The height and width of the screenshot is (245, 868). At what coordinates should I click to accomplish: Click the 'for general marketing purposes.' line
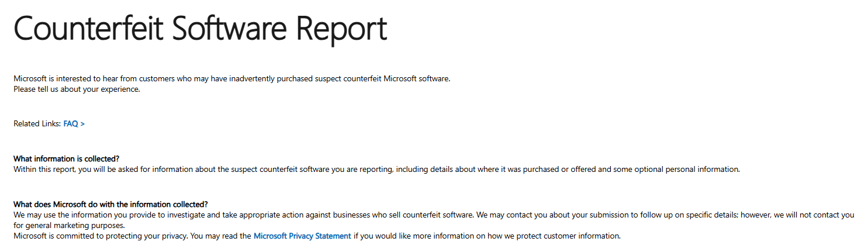coord(69,226)
